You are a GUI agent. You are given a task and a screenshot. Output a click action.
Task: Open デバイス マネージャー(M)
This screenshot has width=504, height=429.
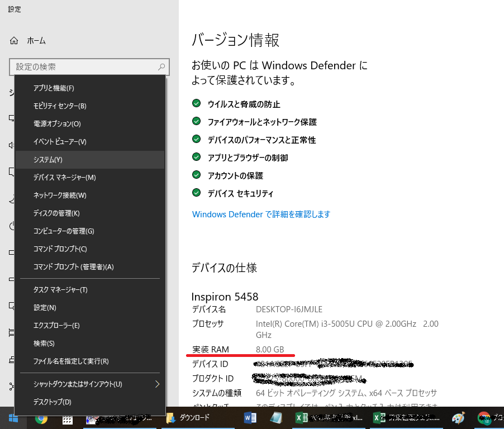pyautogui.click(x=89, y=178)
